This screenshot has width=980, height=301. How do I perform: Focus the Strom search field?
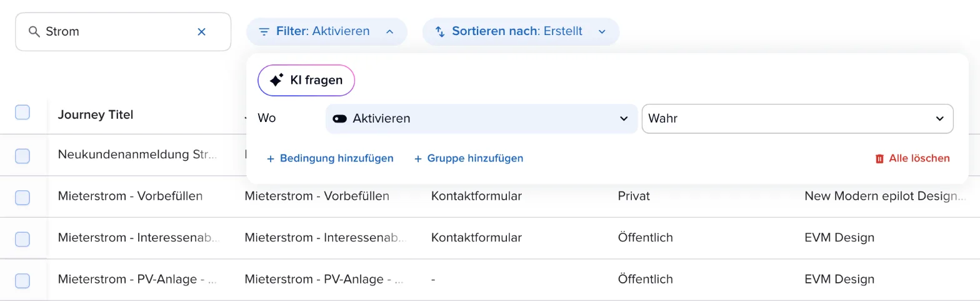point(123,31)
